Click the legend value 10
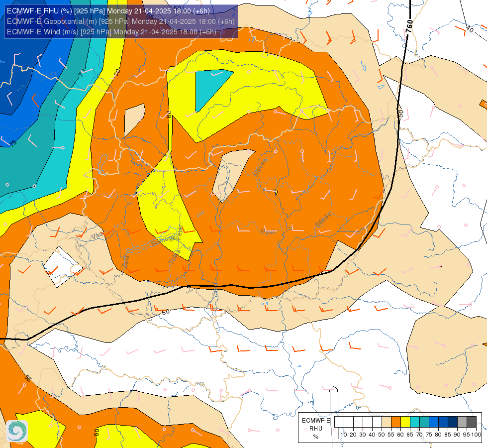487x448 pixels. (x=344, y=435)
